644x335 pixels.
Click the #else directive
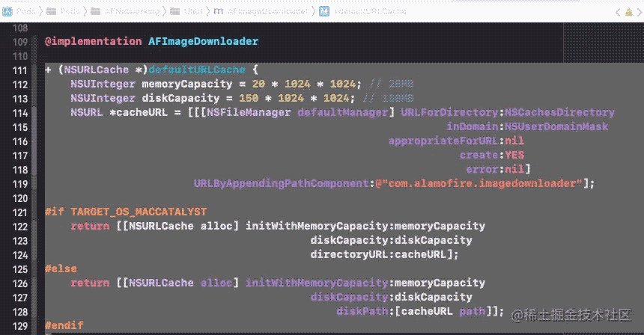tap(61, 268)
